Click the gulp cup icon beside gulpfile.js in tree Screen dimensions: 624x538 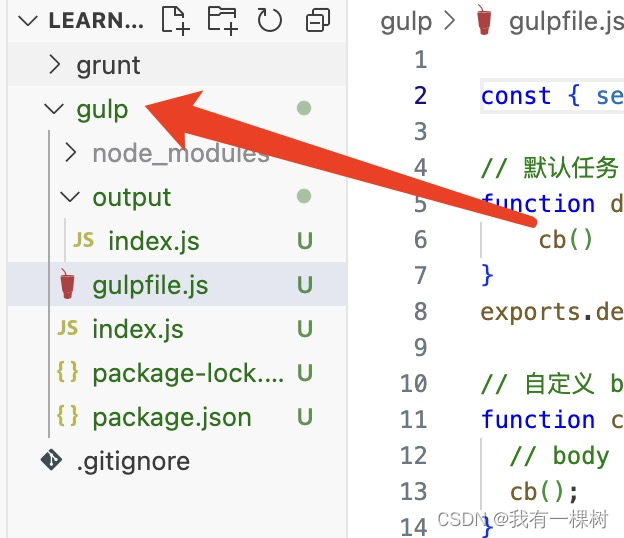[x=67, y=283]
